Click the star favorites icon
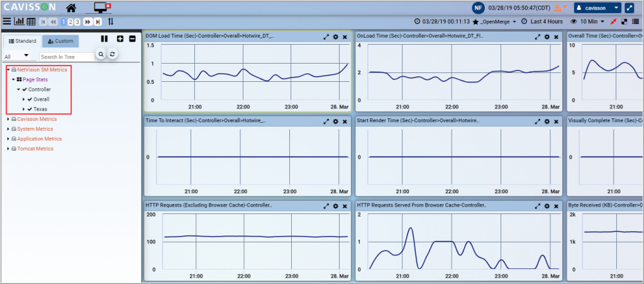644x284 pixels. coord(475,21)
